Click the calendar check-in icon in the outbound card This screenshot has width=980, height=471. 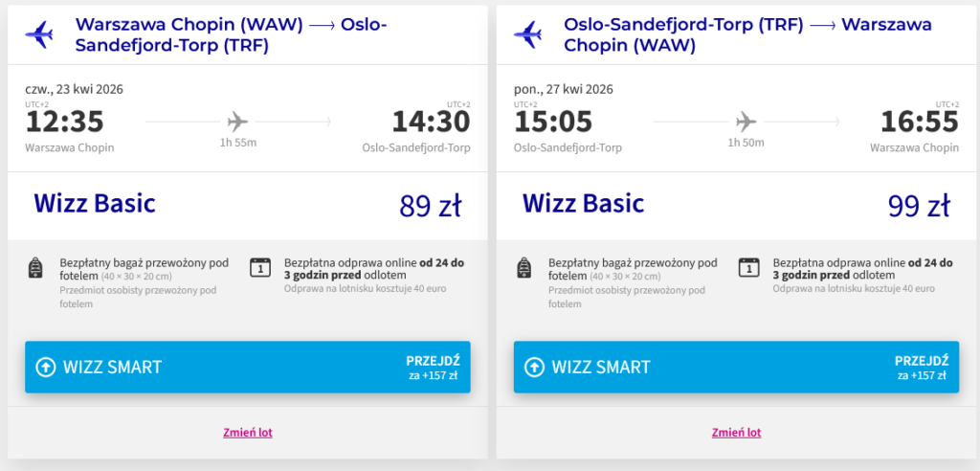click(x=260, y=268)
